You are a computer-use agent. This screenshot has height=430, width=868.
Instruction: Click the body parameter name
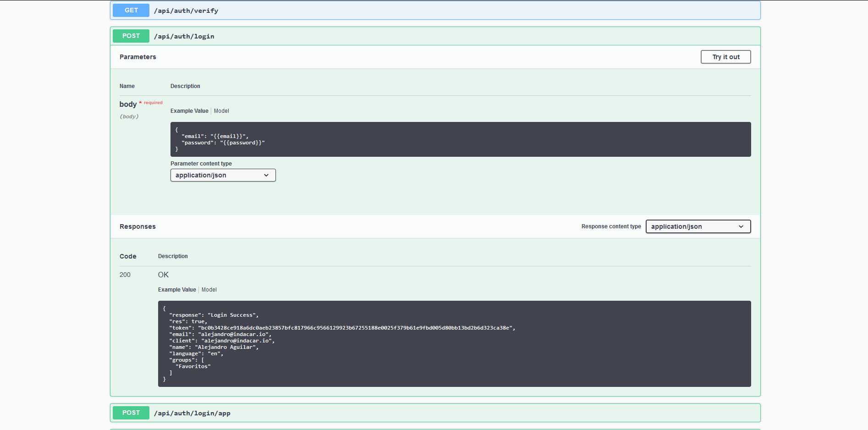point(128,104)
